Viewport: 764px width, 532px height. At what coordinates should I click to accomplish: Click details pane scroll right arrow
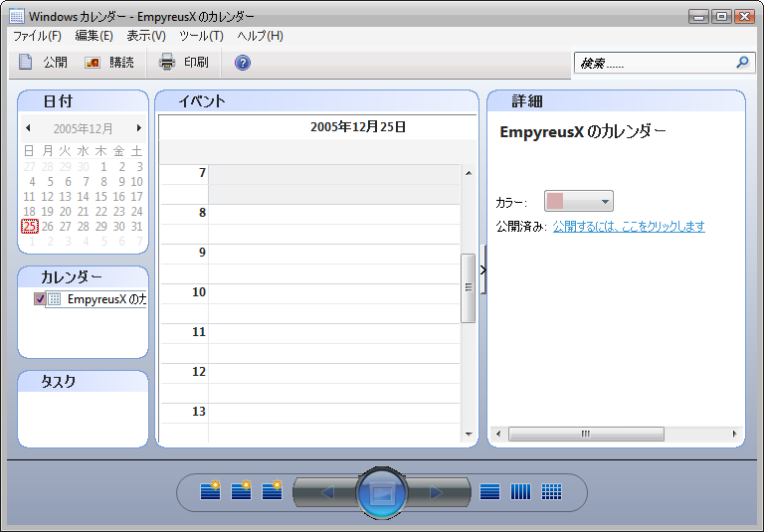pyautogui.click(x=735, y=434)
